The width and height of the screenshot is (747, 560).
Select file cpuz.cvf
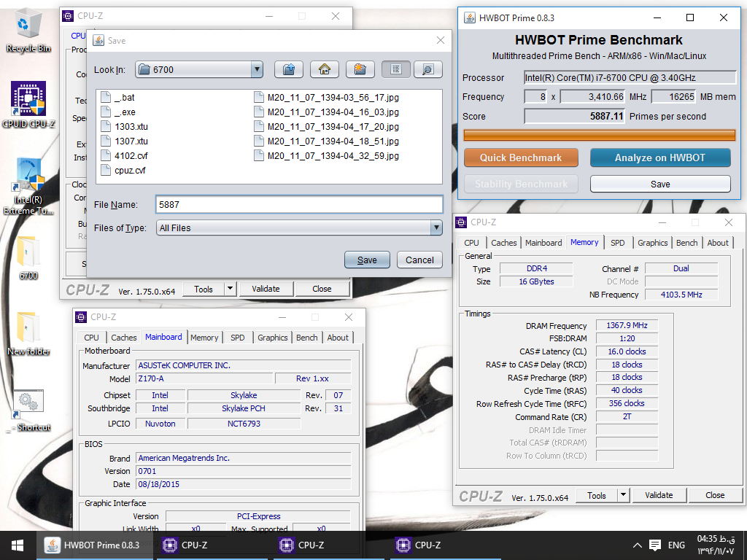coord(123,171)
